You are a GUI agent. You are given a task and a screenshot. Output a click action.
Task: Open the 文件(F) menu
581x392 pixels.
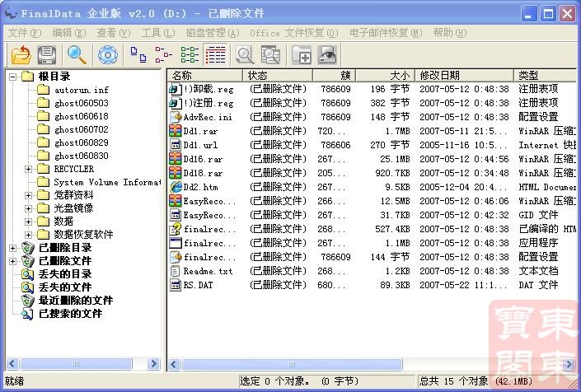[24, 33]
